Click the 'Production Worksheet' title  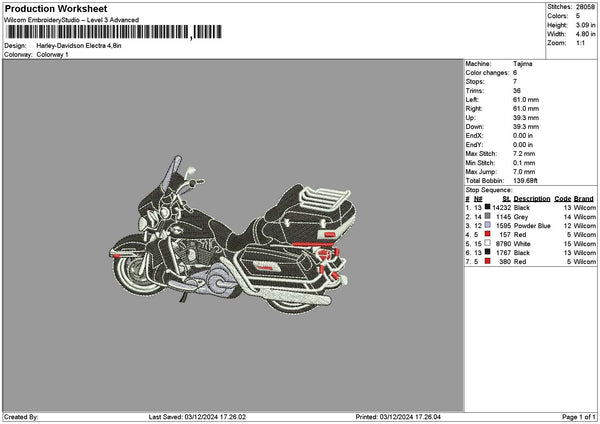(x=56, y=8)
